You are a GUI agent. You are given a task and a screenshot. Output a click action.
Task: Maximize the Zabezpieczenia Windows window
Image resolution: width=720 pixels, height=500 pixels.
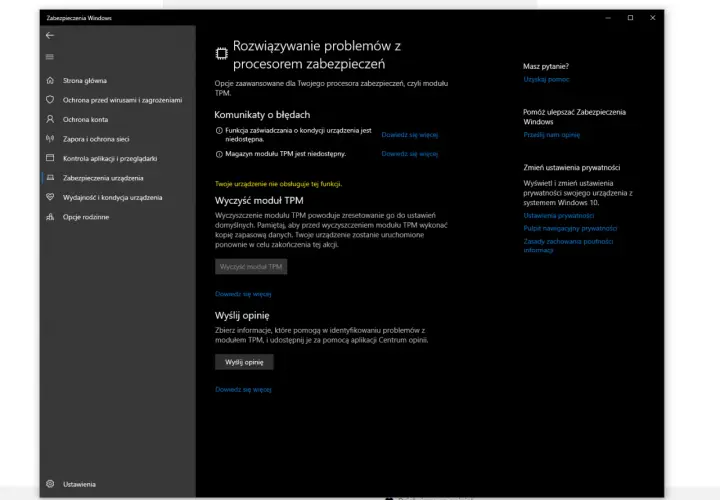pos(630,18)
